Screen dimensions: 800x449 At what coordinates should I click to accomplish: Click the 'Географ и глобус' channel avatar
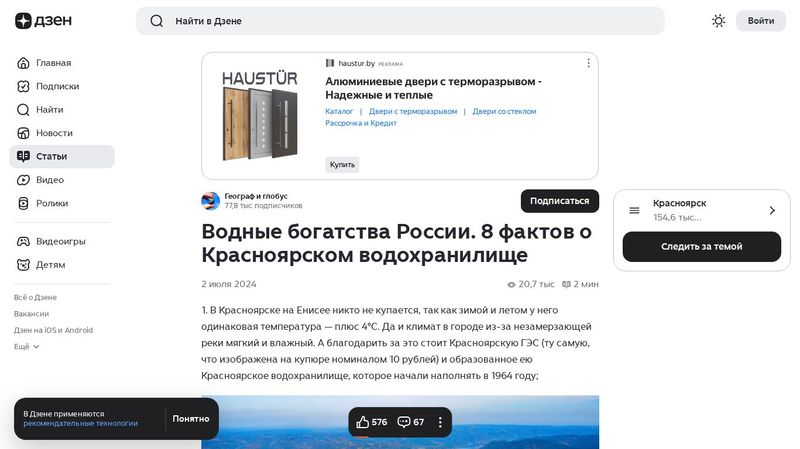click(x=211, y=201)
